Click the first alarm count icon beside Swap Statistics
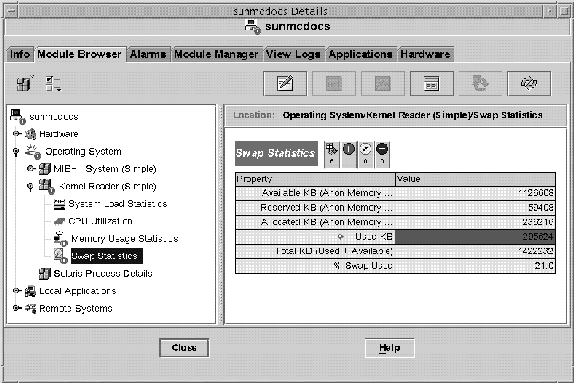 coord(332,155)
